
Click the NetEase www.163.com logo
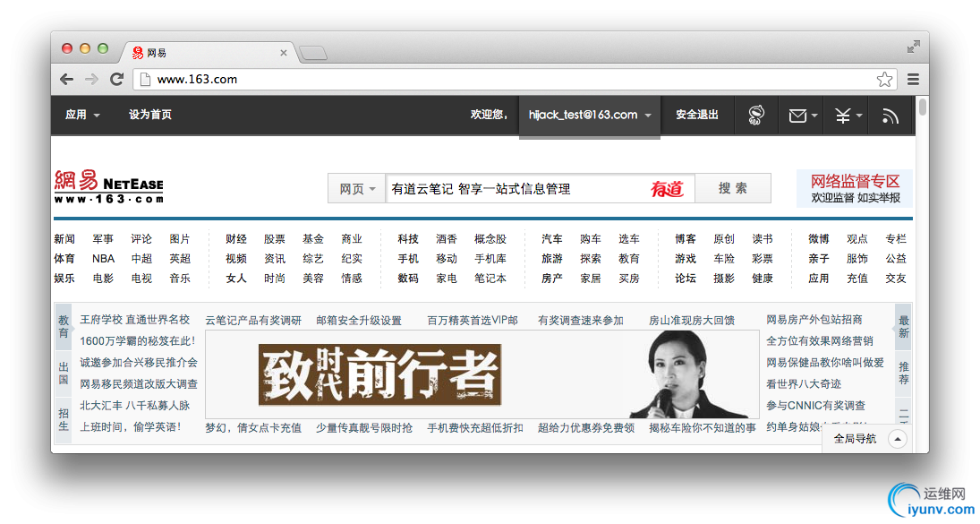pos(109,187)
